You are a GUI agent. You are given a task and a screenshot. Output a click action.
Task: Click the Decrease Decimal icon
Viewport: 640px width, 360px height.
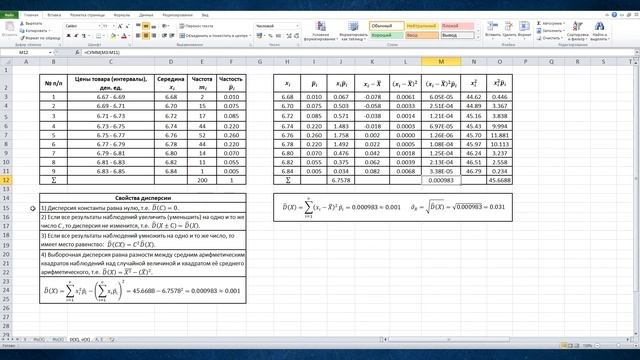point(297,36)
